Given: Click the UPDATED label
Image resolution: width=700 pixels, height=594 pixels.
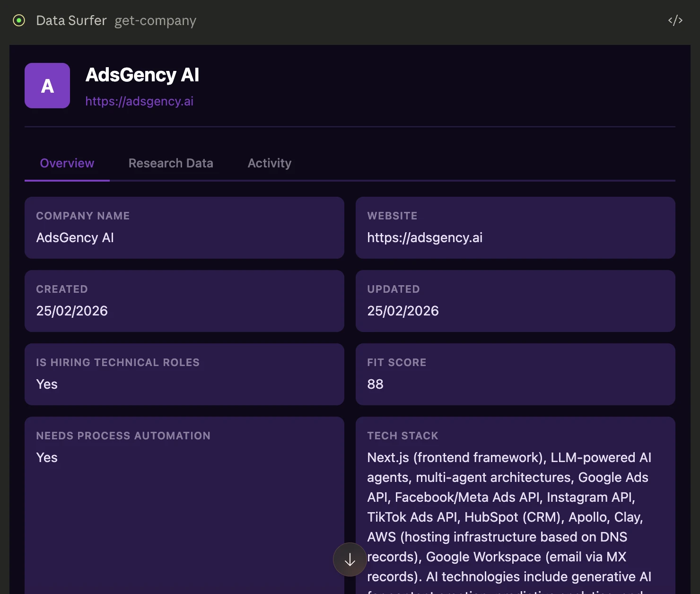Looking at the screenshot, I should point(394,289).
